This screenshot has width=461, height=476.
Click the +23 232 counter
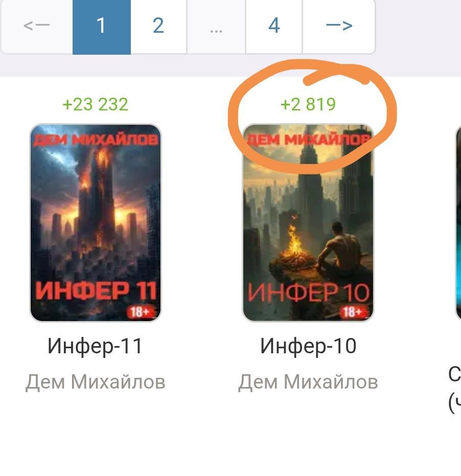tap(95, 104)
